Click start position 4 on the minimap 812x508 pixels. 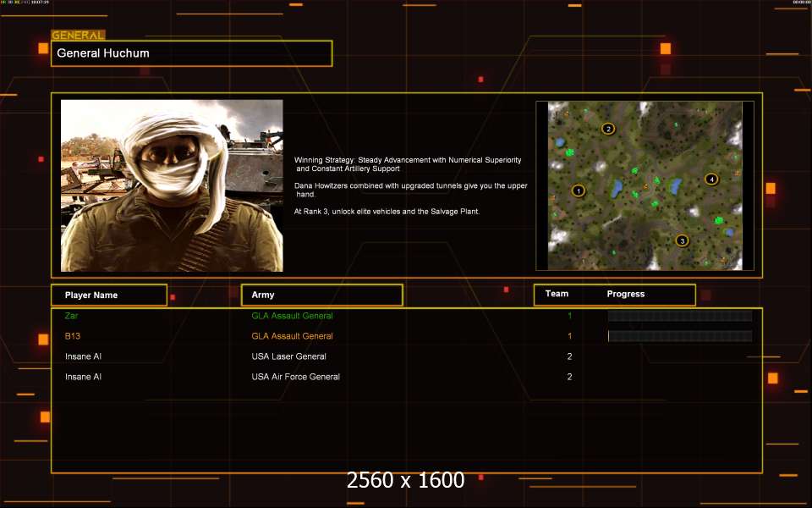pos(711,179)
